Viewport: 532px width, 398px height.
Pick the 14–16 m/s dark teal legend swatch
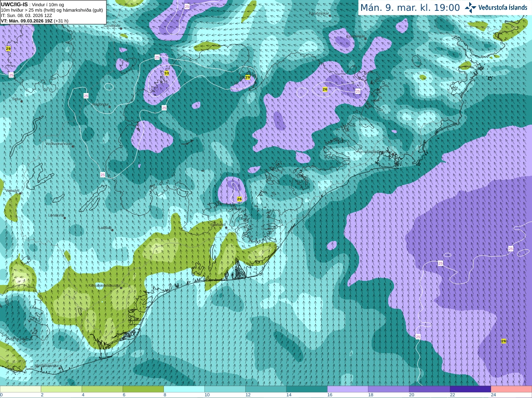coord(307,389)
